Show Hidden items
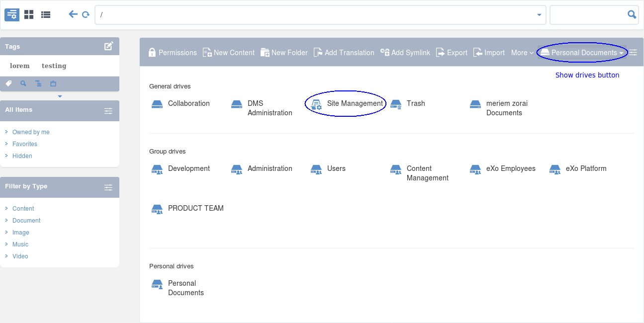Screen dimensions: 644x323 point(22,156)
